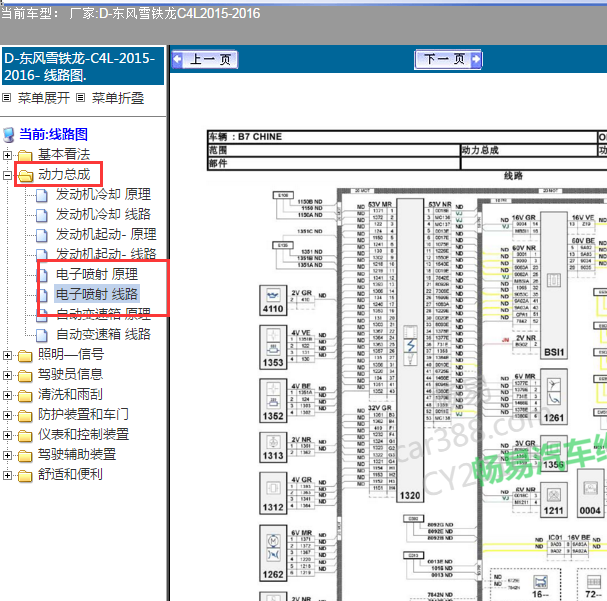Expand the 清洗和雨刮 tree node

(x=7, y=396)
